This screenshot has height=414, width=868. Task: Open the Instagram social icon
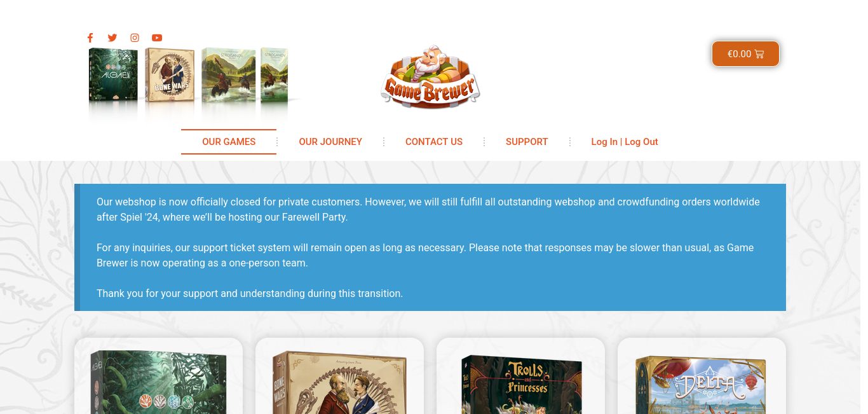pos(135,38)
